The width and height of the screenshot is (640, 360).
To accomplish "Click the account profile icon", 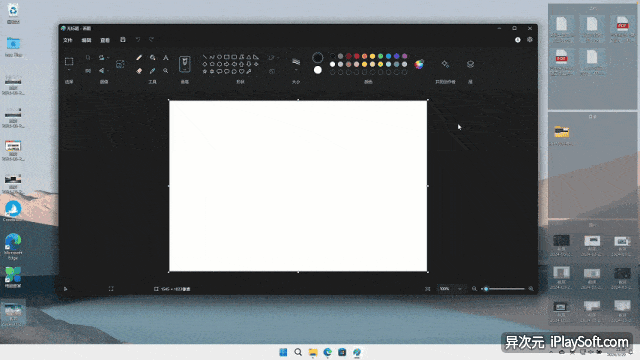I will click(x=518, y=40).
